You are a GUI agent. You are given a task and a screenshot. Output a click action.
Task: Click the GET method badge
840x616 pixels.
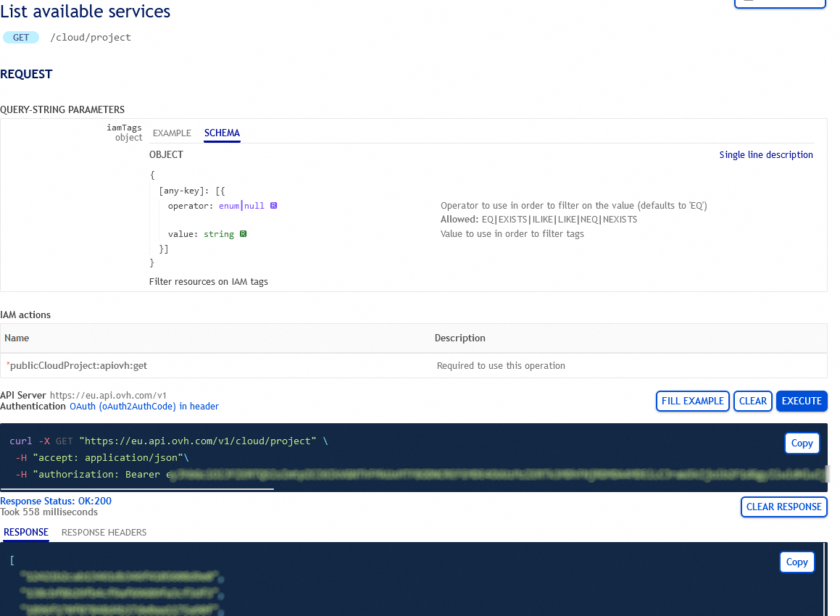[20, 37]
